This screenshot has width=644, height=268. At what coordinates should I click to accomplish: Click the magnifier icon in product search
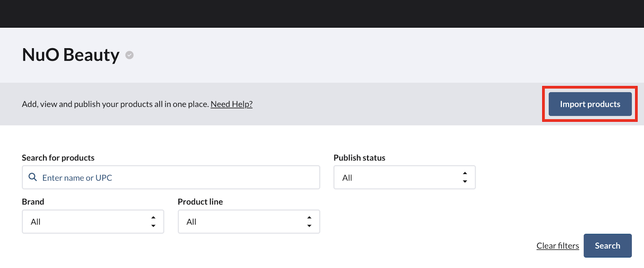tap(33, 177)
